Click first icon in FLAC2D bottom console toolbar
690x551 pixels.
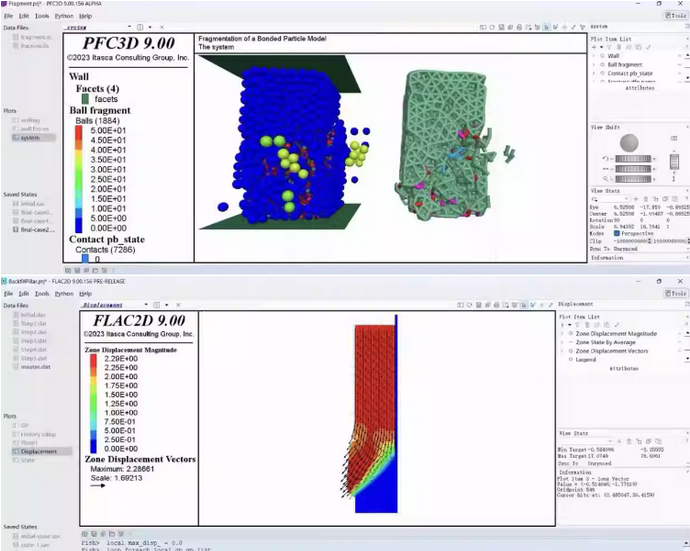tap(85, 534)
